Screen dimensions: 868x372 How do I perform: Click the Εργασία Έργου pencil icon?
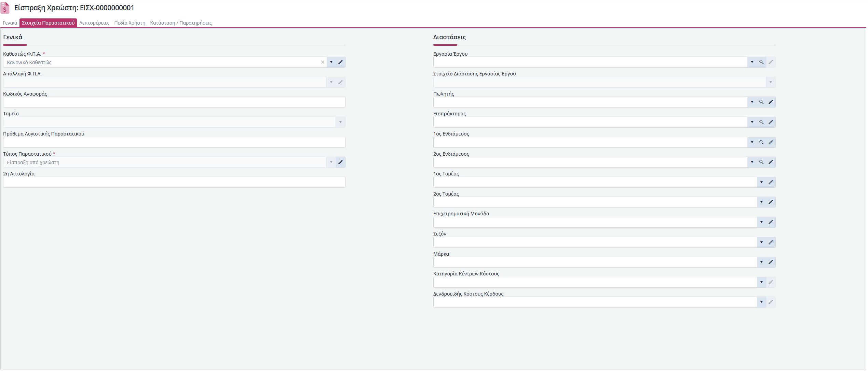pos(771,62)
